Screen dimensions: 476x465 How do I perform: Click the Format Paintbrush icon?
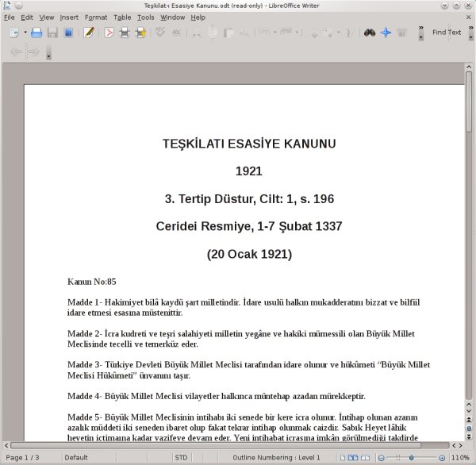(244, 33)
